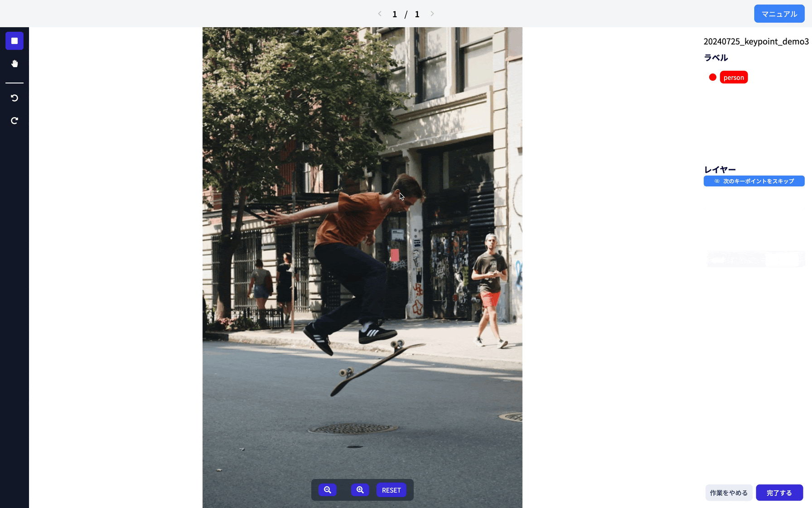The width and height of the screenshot is (812, 508).
Task: Go to the previous image chevron
Action: [380, 14]
